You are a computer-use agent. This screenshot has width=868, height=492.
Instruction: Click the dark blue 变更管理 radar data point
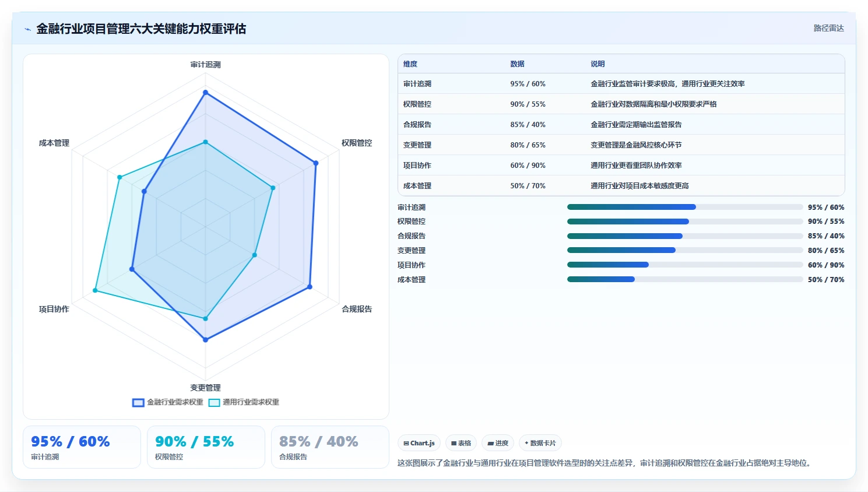205,340
